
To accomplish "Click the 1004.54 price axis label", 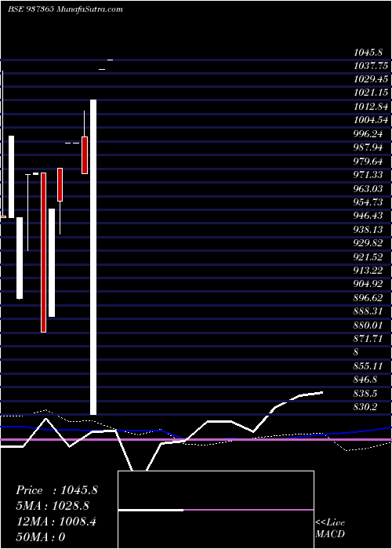I will point(371,121).
